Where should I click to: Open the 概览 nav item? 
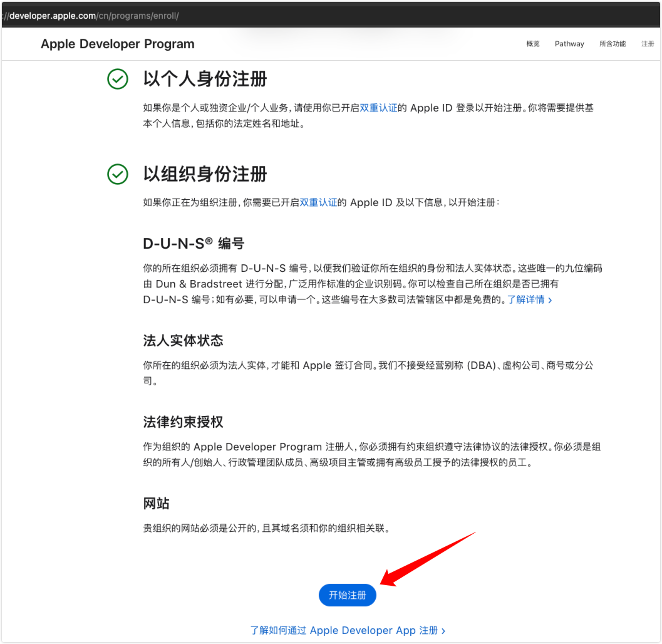pyautogui.click(x=532, y=43)
